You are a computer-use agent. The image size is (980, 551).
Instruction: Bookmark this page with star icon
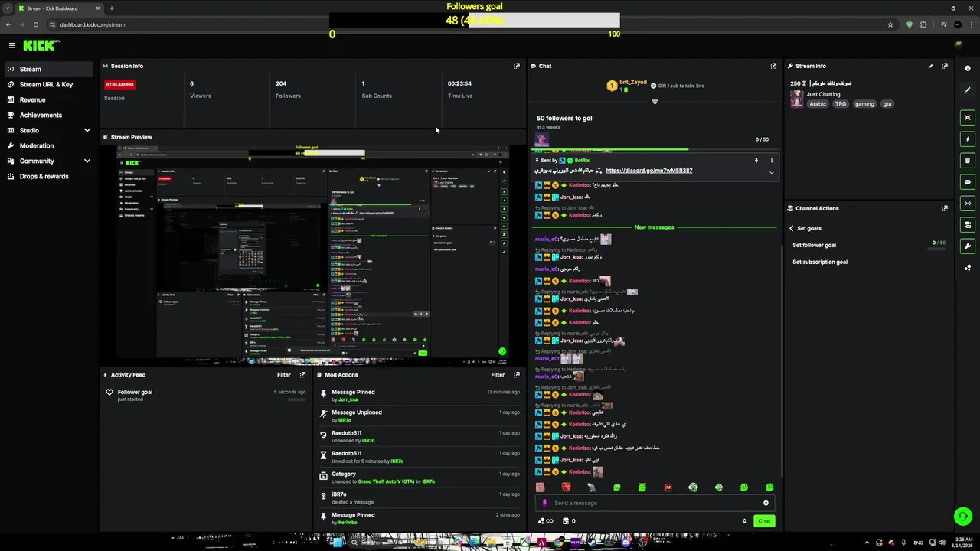890,24
